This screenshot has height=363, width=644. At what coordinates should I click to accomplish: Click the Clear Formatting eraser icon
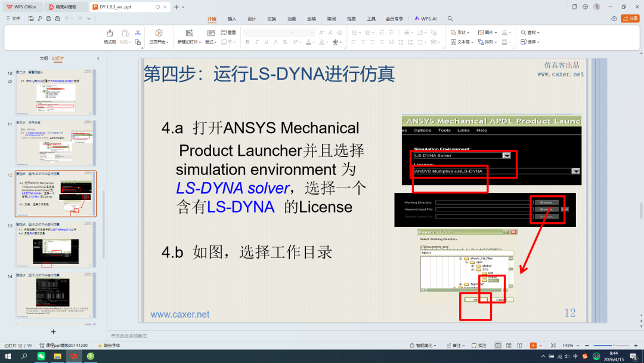(340, 32)
